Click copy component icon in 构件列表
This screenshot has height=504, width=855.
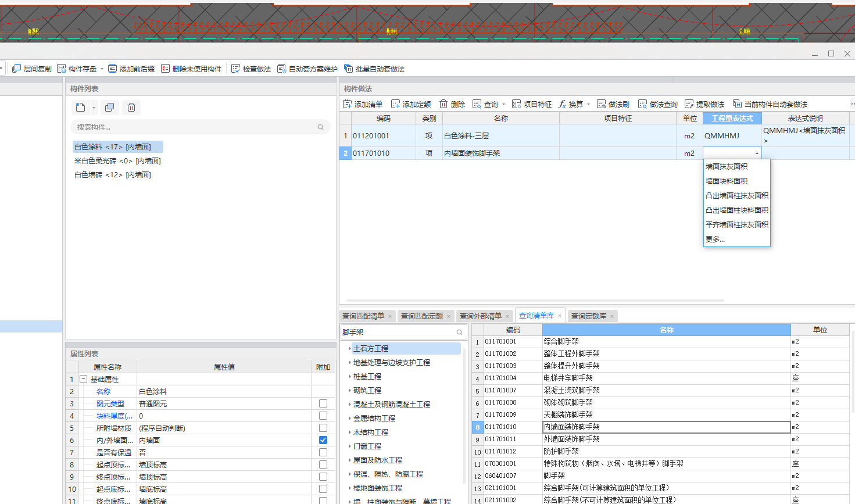[109, 108]
